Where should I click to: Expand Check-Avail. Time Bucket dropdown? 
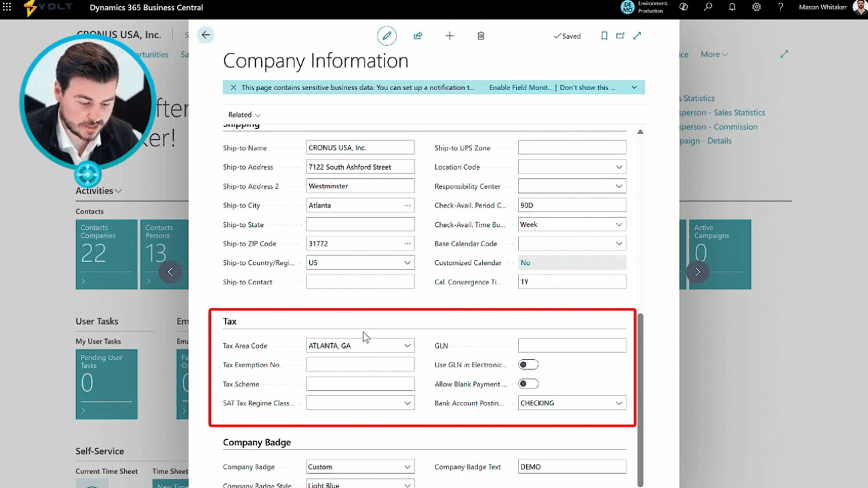point(619,224)
